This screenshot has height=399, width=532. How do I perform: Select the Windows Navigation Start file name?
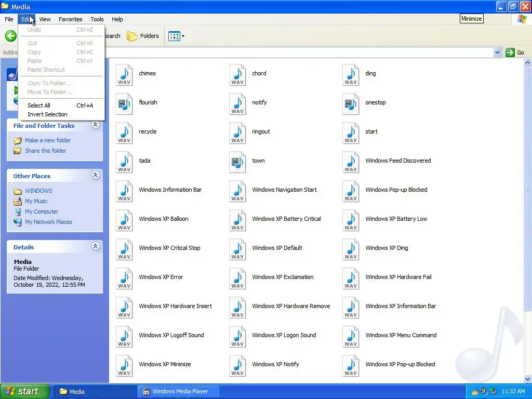coord(284,190)
